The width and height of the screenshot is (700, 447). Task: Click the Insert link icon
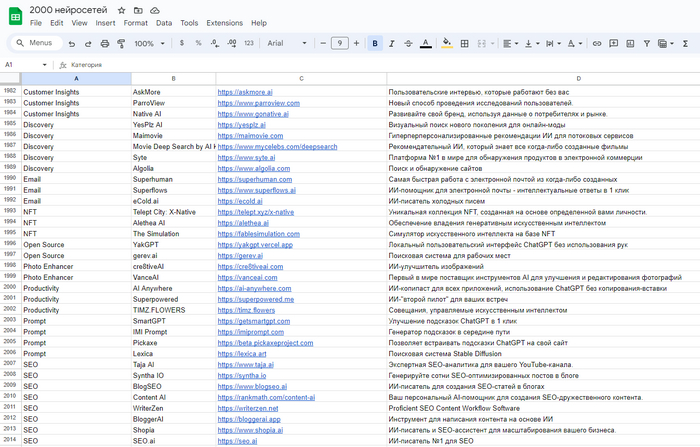596,44
